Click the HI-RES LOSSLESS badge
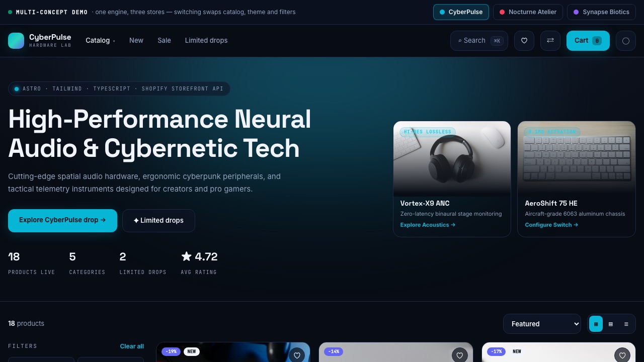Viewport: 644px width, 362px height. point(428,132)
